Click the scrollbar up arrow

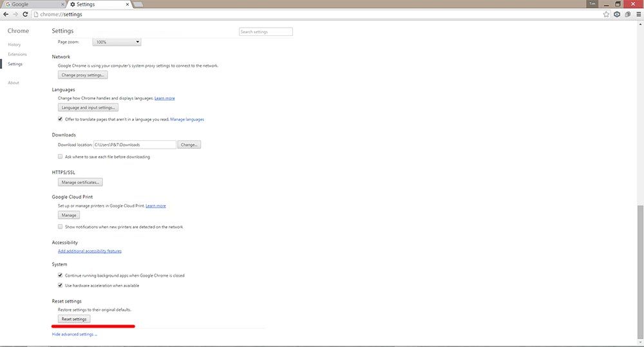[640, 24]
